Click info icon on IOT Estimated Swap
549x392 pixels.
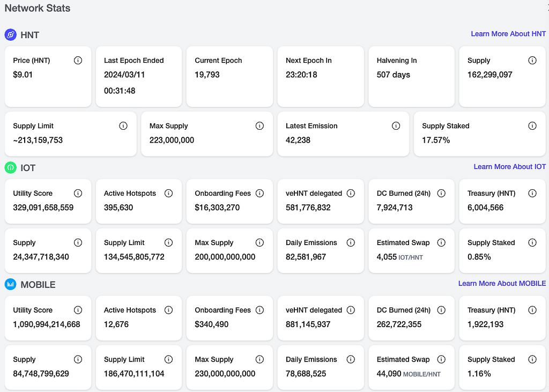tap(441, 242)
